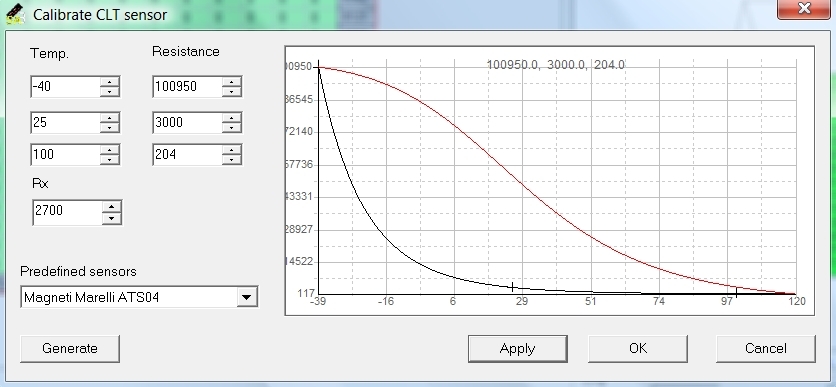Decrease the Rx 2700 value
This screenshot has width=836, height=387.
111,218
